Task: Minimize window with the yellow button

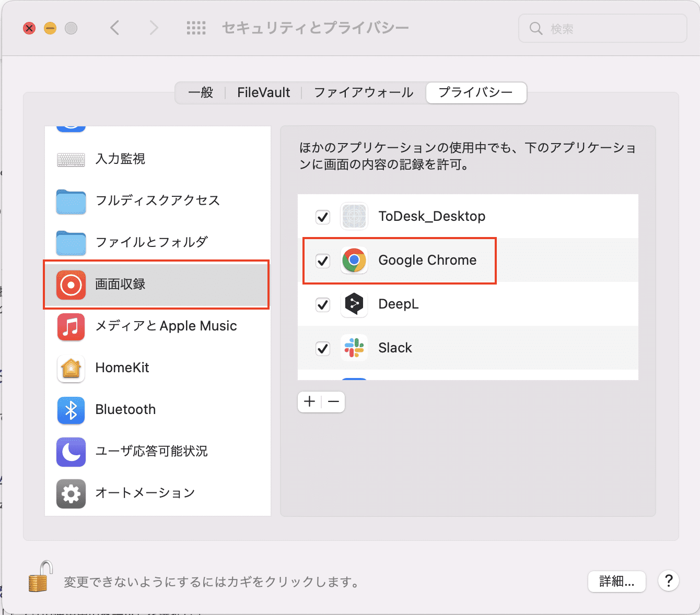Action: tap(50, 28)
